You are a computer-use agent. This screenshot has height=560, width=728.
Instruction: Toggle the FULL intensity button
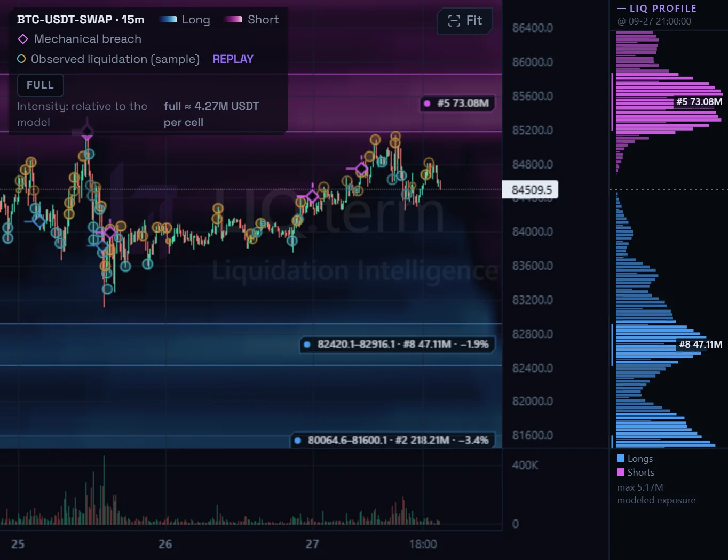pos(41,85)
